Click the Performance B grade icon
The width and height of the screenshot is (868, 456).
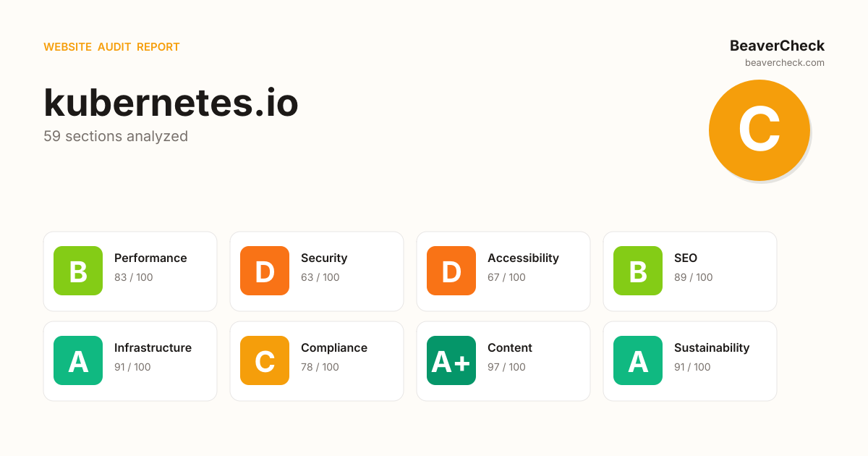point(78,271)
